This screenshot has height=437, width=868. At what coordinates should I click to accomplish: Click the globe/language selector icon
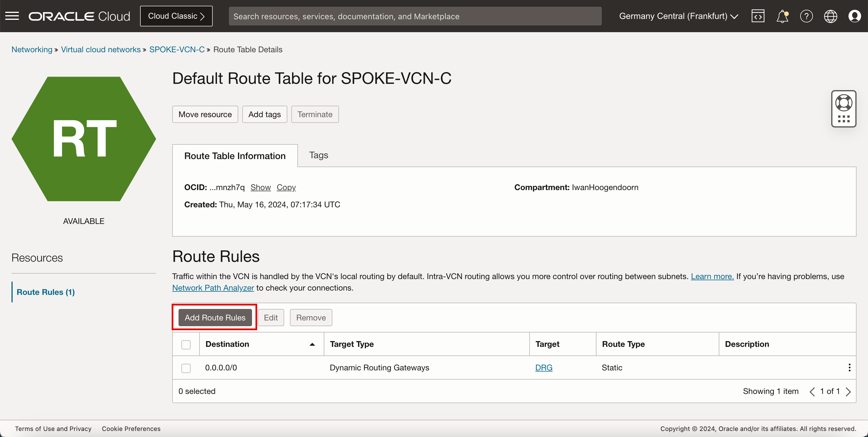pyautogui.click(x=831, y=16)
